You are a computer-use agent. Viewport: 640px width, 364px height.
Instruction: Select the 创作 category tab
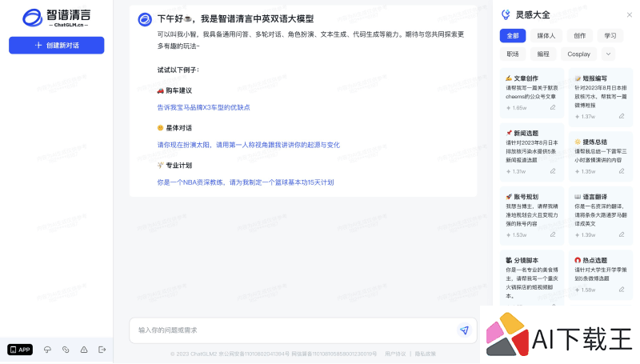point(579,36)
